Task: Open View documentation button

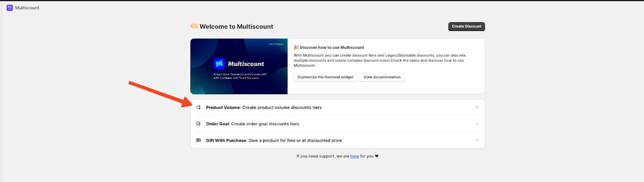Action: tap(382, 77)
